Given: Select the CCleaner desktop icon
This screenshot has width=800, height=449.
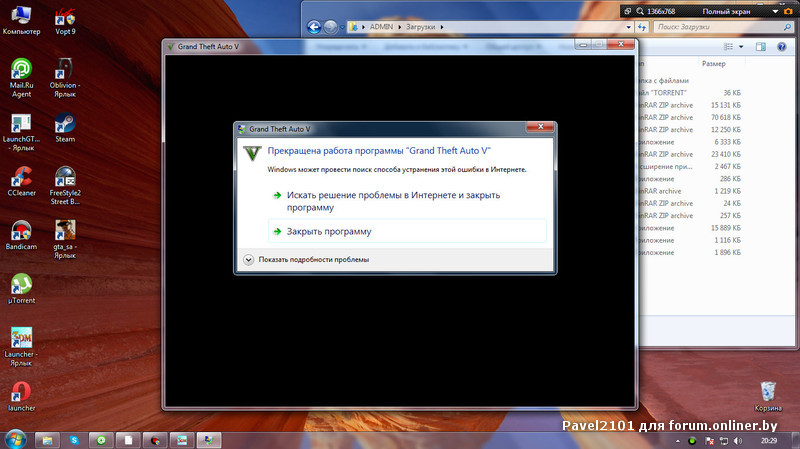Looking at the screenshot, I should pyautogui.click(x=21, y=182).
